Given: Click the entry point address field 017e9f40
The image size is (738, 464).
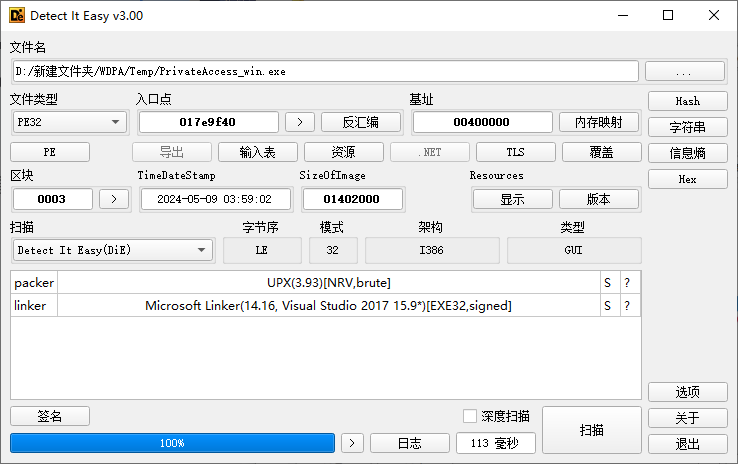Looking at the screenshot, I should 208,122.
